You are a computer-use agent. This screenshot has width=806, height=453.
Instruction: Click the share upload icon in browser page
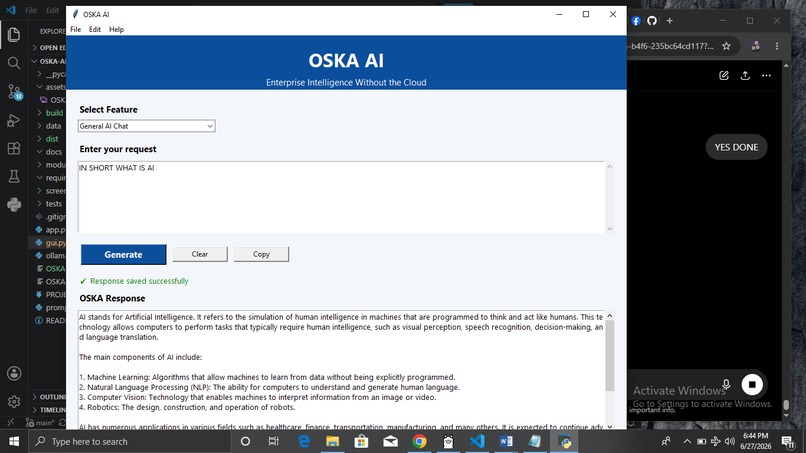pos(745,76)
